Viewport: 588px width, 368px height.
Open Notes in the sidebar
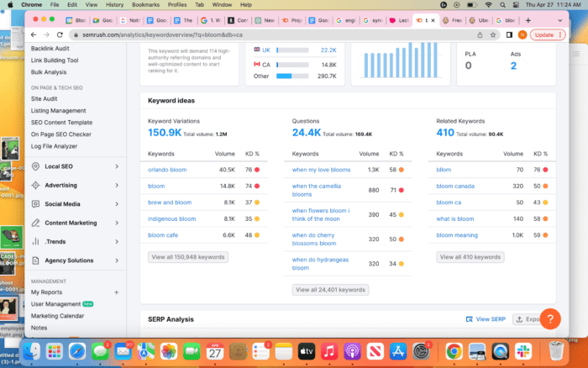(x=39, y=328)
